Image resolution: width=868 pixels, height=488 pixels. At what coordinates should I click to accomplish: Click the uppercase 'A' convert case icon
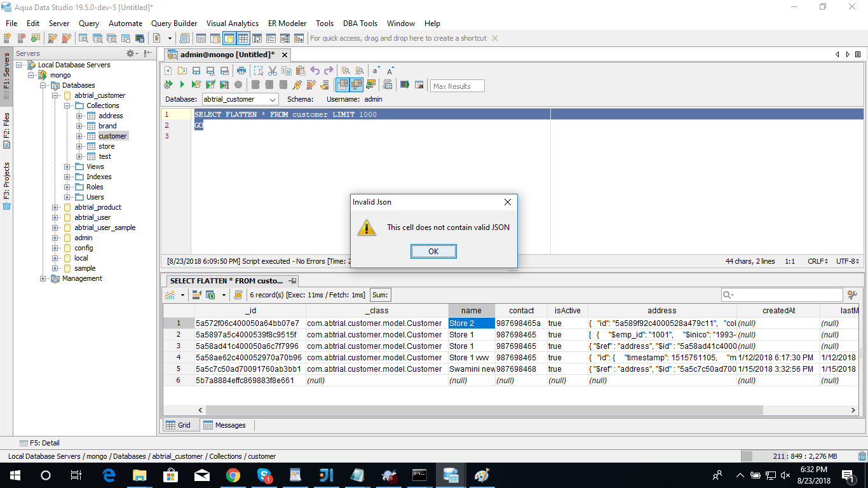pos(390,71)
